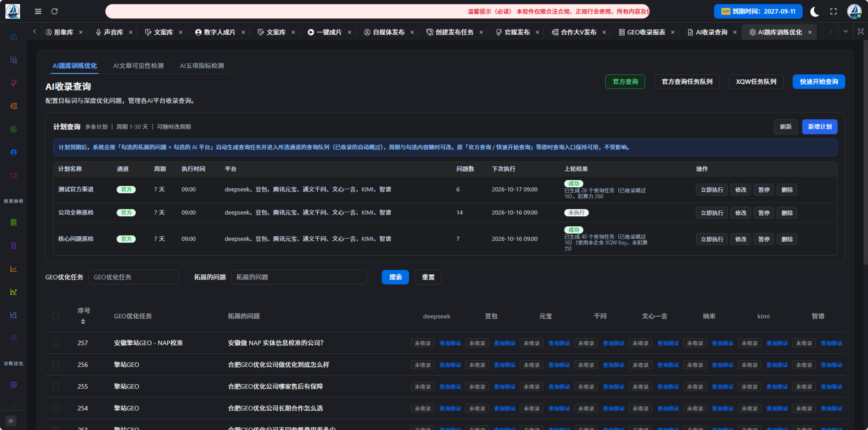The image size is (868, 430).
Task: Click the 新增计划 button
Action: pos(820,127)
